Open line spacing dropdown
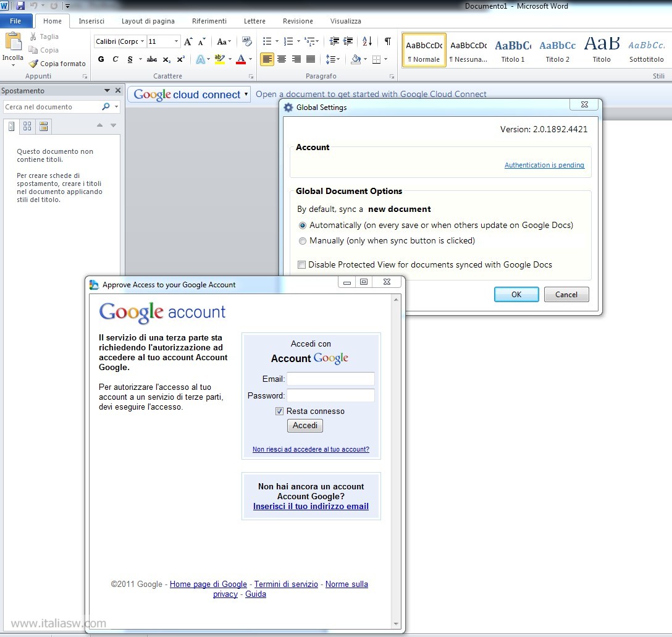Viewport: 672px width, 637px height. coord(332,59)
